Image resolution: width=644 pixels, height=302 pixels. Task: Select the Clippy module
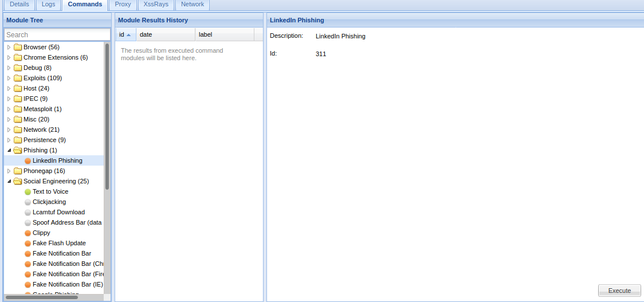click(41, 233)
